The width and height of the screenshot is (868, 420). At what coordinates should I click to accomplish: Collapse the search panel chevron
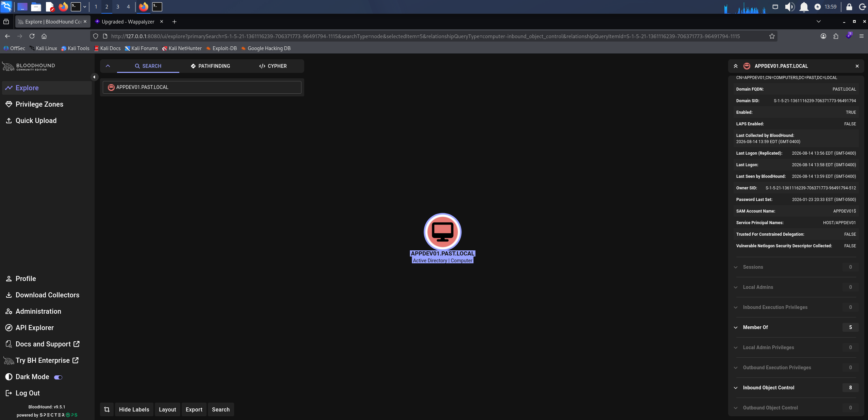[x=108, y=66]
